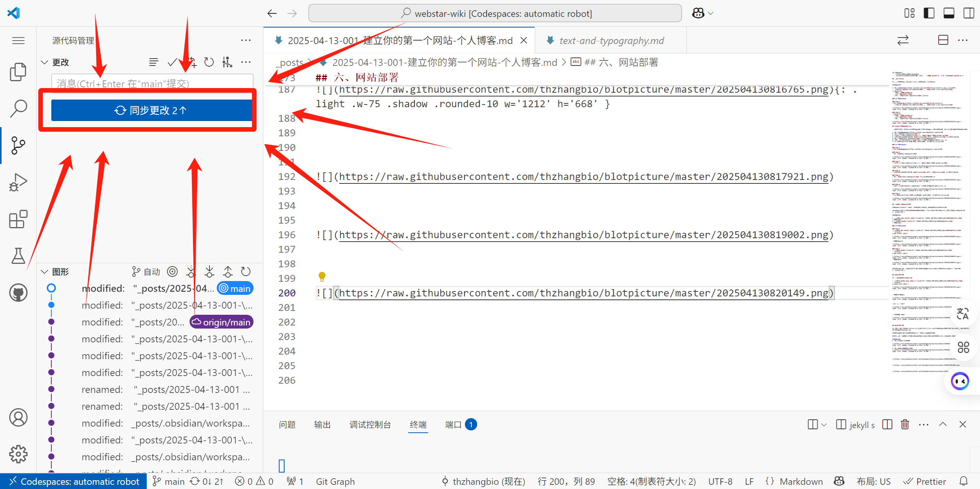Open the GitHub view in activity bar
The image size is (980, 489).
pos(18,293)
